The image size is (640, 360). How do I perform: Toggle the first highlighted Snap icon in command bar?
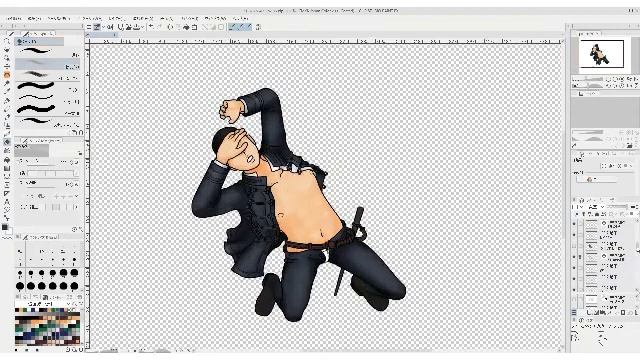coord(232,27)
